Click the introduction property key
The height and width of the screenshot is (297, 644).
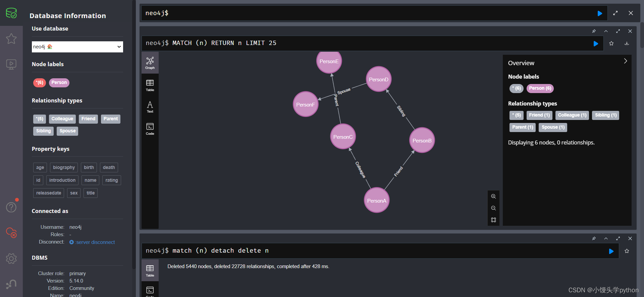[x=62, y=180]
